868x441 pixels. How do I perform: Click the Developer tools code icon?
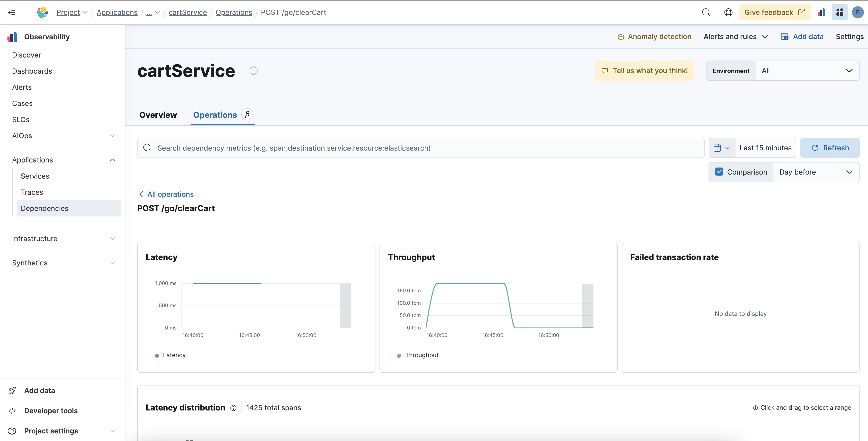click(x=12, y=411)
